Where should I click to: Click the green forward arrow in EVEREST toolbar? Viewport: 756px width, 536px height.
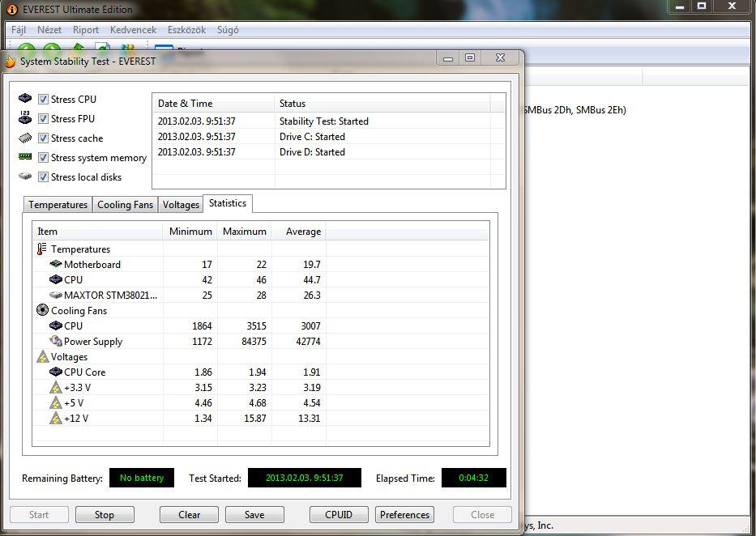(x=52, y=48)
